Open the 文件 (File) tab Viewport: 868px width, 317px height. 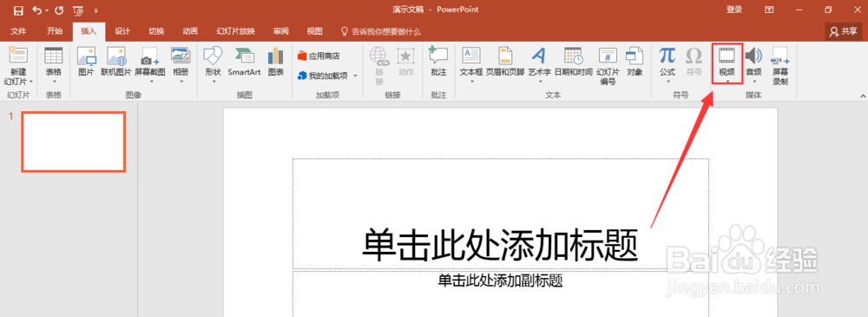(x=18, y=31)
